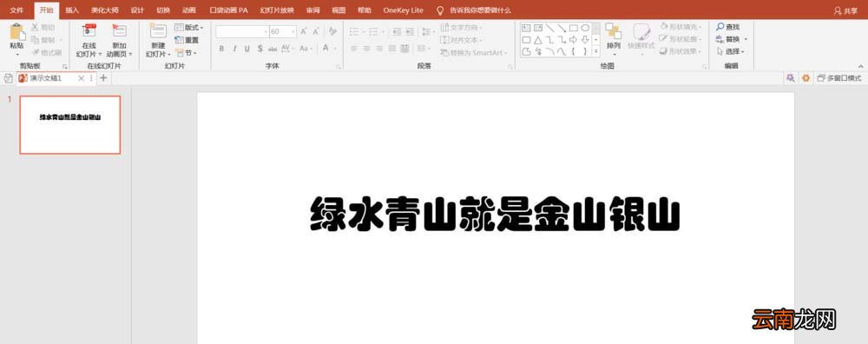The height and width of the screenshot is (344, 868).
Task: Select the Format Painter (格式刷) icon
Action: pos(35,53)
